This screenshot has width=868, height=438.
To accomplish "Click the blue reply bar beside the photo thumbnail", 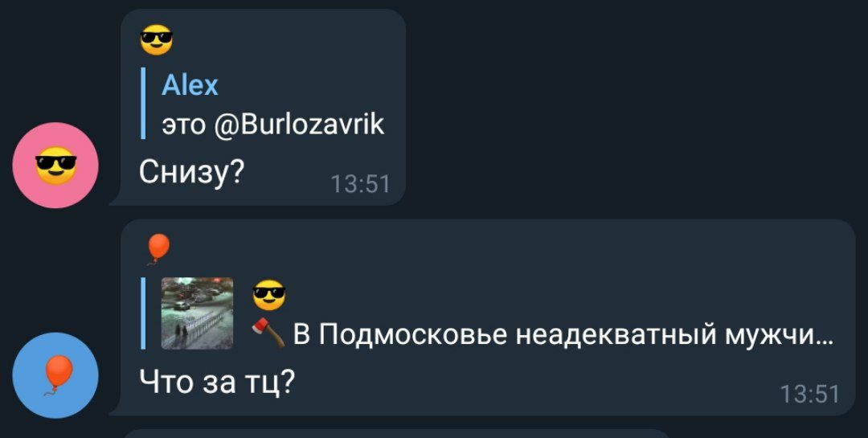I will coord(143,313).
